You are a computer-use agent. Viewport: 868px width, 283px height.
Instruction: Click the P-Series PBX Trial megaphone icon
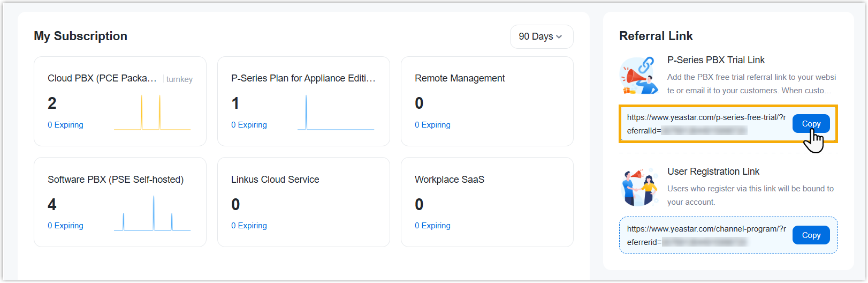(x=639, y=76)
